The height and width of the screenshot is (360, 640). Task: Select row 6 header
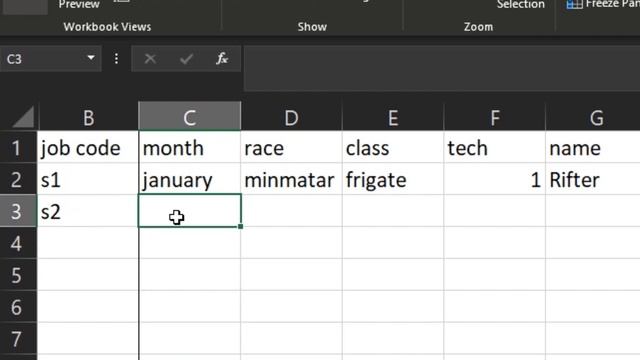point(18,307)
